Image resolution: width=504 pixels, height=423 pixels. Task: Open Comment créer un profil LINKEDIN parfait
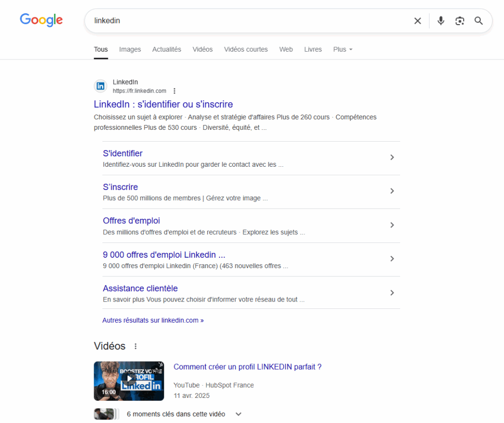point(248,367)
